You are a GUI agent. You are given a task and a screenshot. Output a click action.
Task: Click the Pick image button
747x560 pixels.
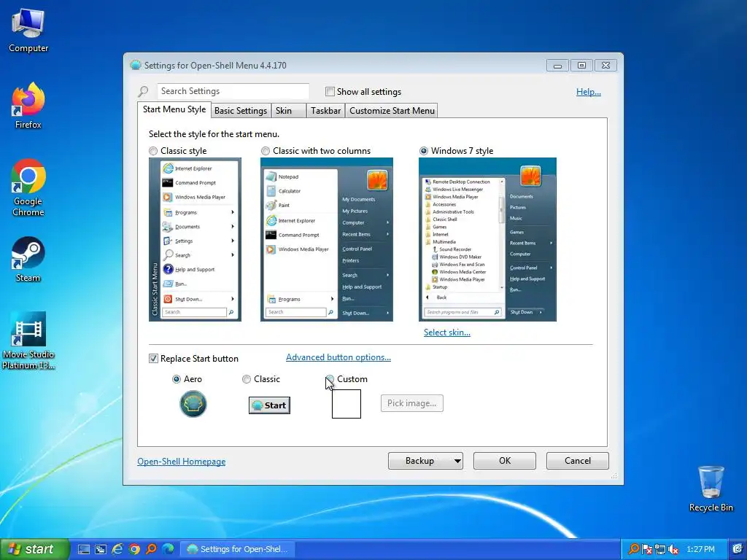411,403
